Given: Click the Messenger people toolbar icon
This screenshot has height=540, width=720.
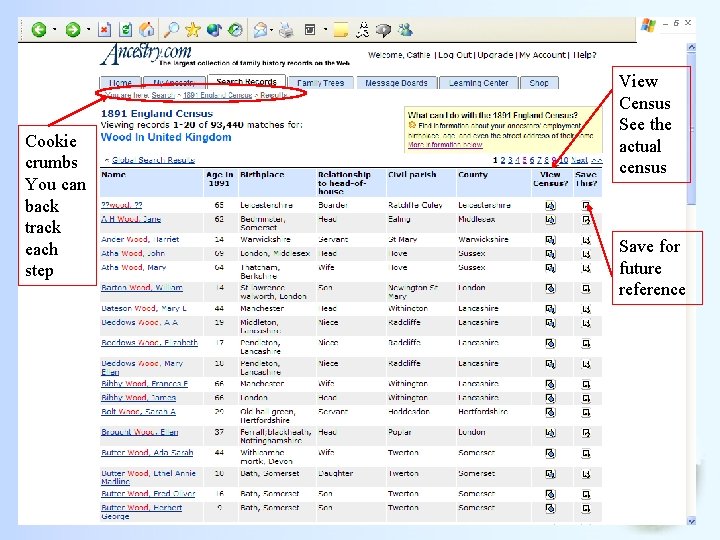Looking at the screenshot, I should tap(405, 30).
